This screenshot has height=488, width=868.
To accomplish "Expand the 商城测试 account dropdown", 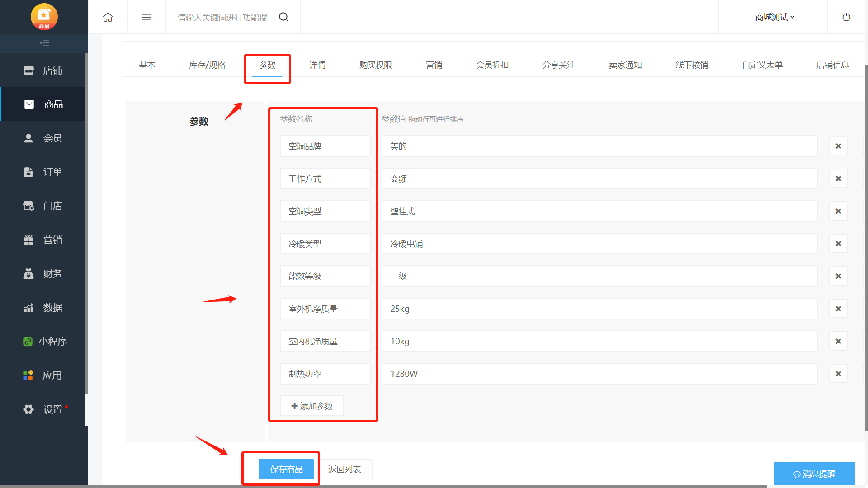I will tap(774, 17).
